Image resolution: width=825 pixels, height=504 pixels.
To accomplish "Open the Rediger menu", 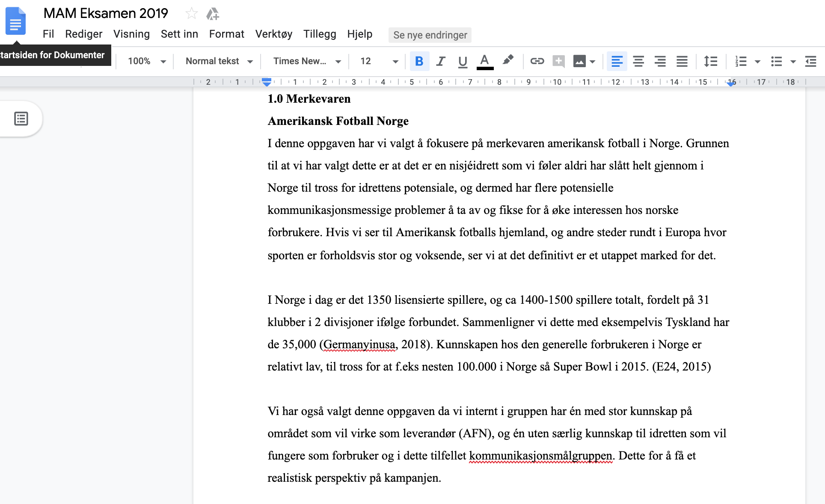I will coord(83,34).
